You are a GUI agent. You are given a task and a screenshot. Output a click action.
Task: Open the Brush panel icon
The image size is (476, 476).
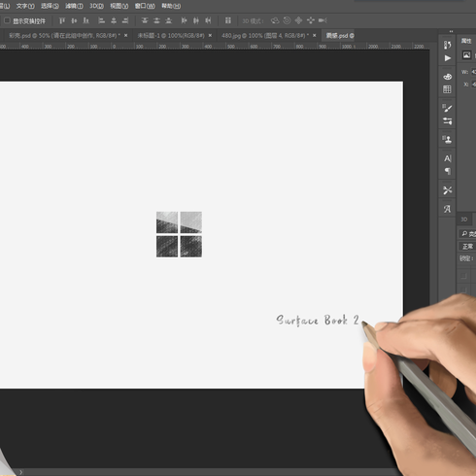[447, 108]
